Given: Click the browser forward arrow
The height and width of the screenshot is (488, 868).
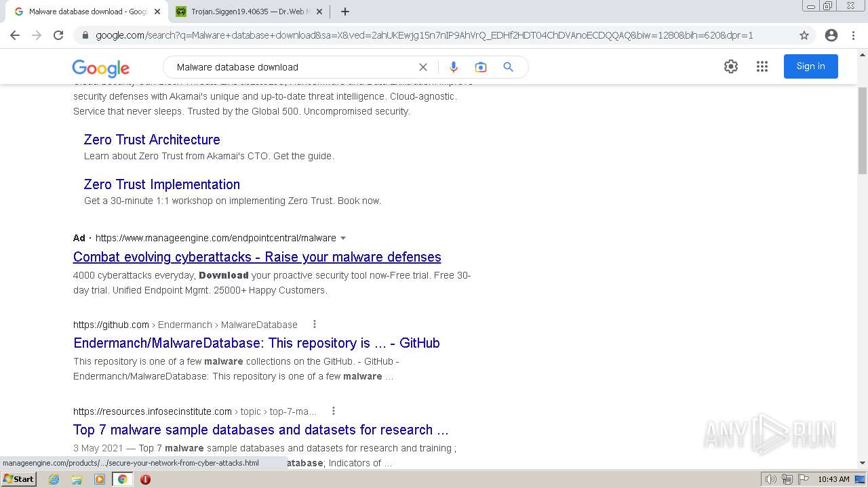Looking at the screenshot, I should [x=37, y=35].
